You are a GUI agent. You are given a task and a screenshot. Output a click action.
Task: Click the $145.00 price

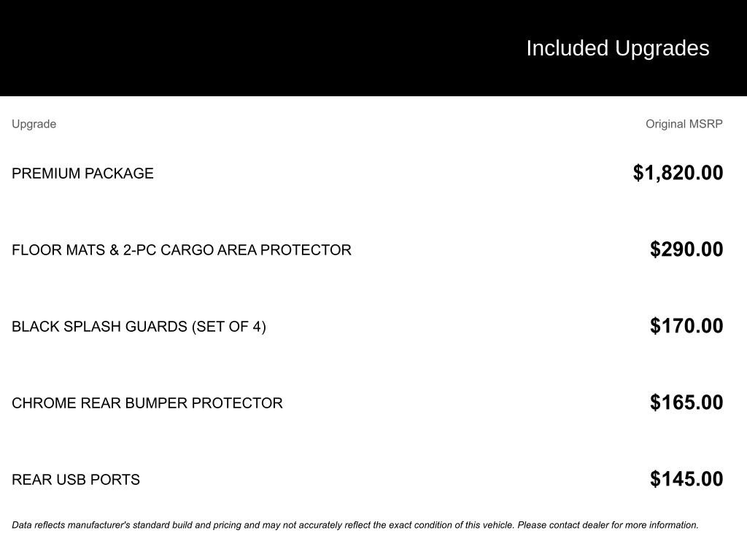pyautogui.click(x=686, y=479)
